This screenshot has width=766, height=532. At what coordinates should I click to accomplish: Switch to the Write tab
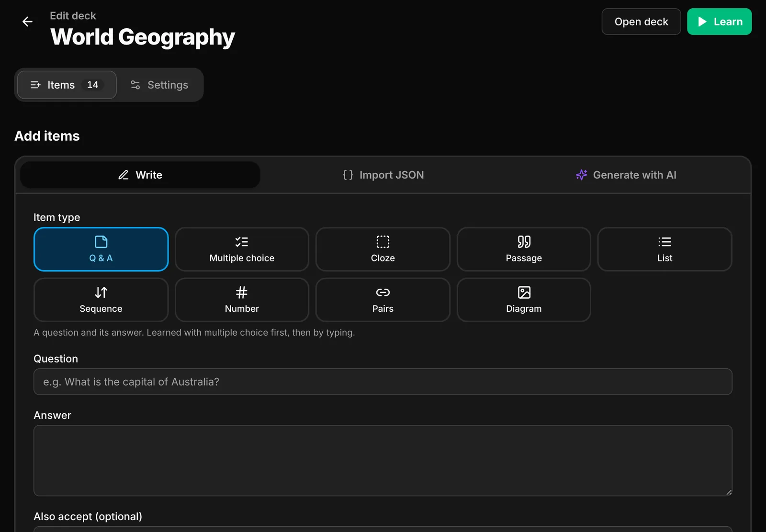[x=140, y=175]
